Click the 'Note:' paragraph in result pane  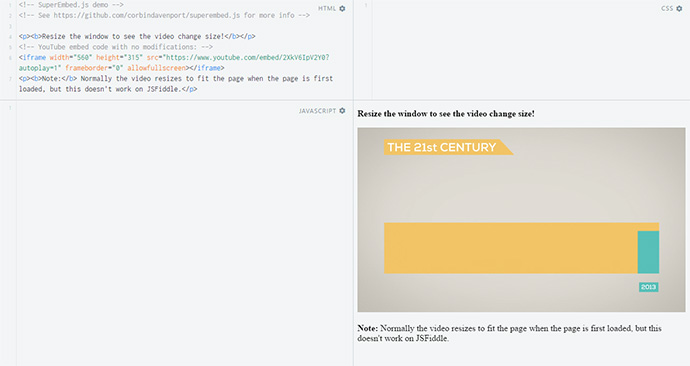[509, 333]
